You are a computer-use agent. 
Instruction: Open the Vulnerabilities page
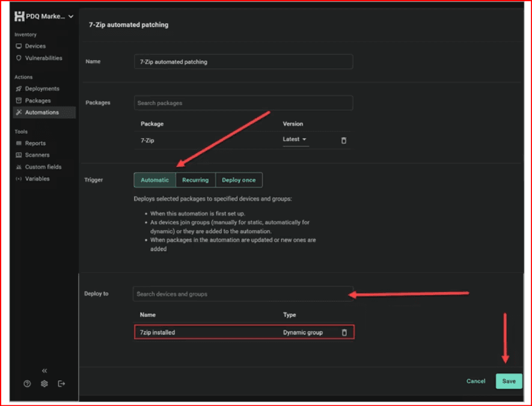(43, 58)
